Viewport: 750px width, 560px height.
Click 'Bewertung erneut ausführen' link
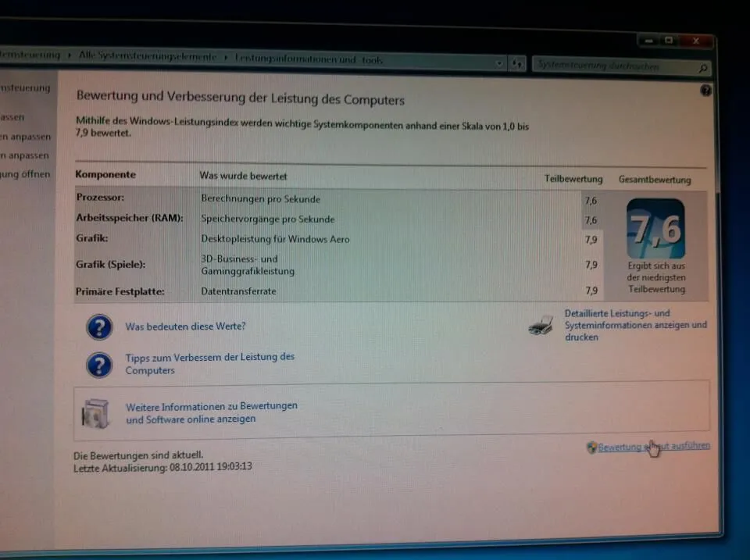pyautogui.click(x=653, y=447)
